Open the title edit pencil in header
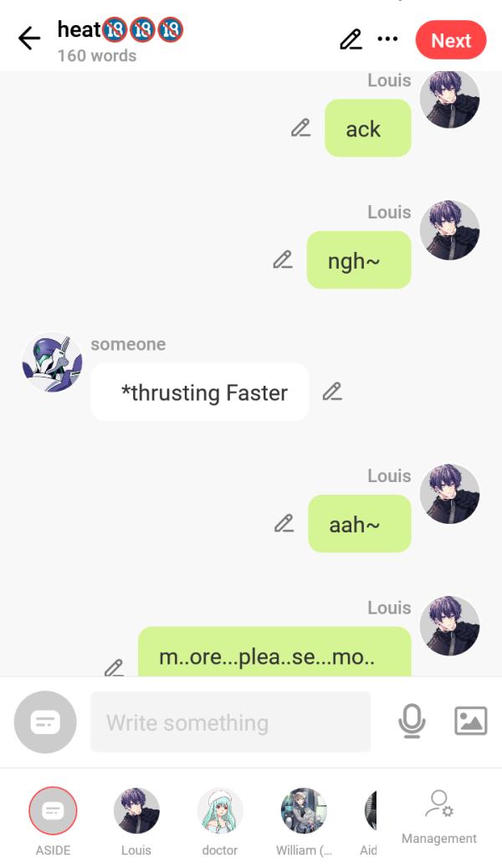Image resolution: width=502 pixels, height=868 pixels. [351, 39]
